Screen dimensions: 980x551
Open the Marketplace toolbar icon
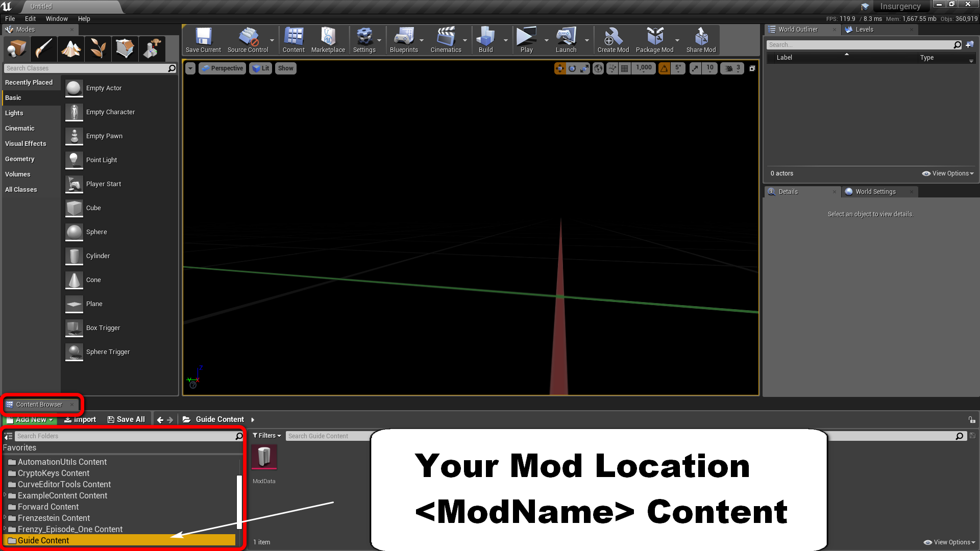click(x=328, y=40)
